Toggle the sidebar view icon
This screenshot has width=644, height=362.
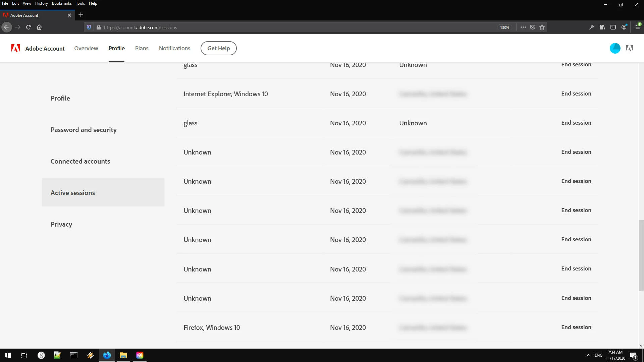[x=613, y=27]
